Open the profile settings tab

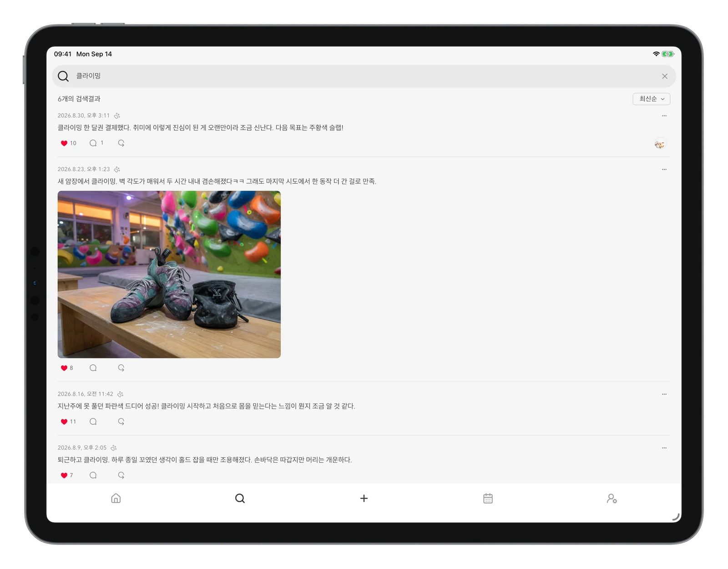(612, 499)
